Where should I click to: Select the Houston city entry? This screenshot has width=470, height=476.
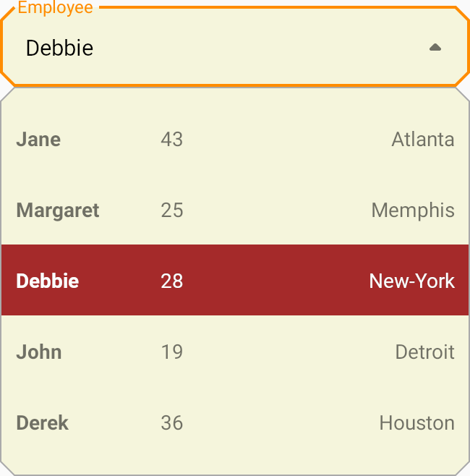pyautogui.click(x=417, y=423)
